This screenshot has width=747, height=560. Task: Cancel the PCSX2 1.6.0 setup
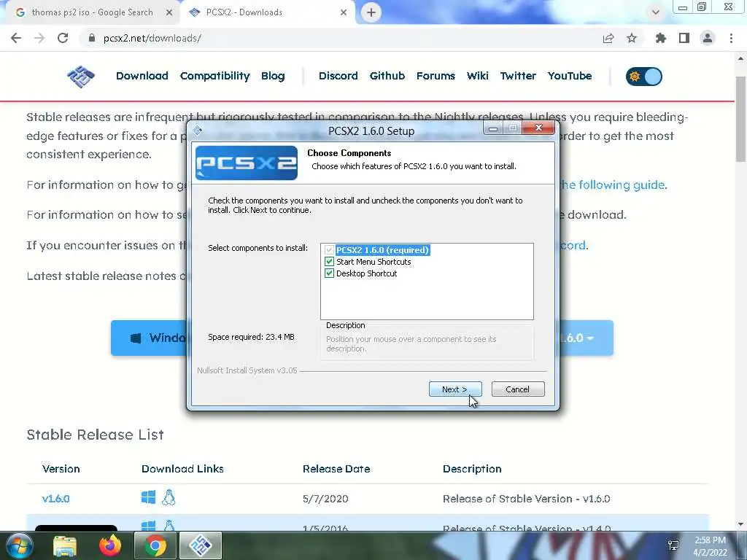click(518, 389)
